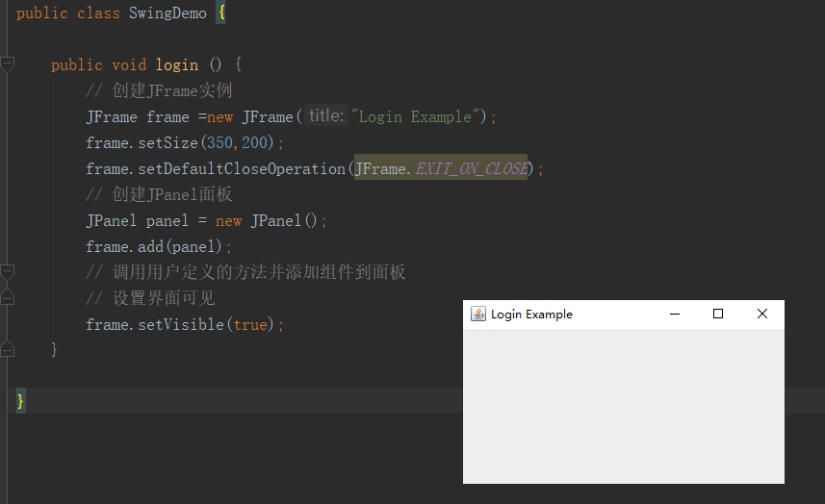
Task: Click setDefaultCloseOperation method call
Action: point(242,168)
